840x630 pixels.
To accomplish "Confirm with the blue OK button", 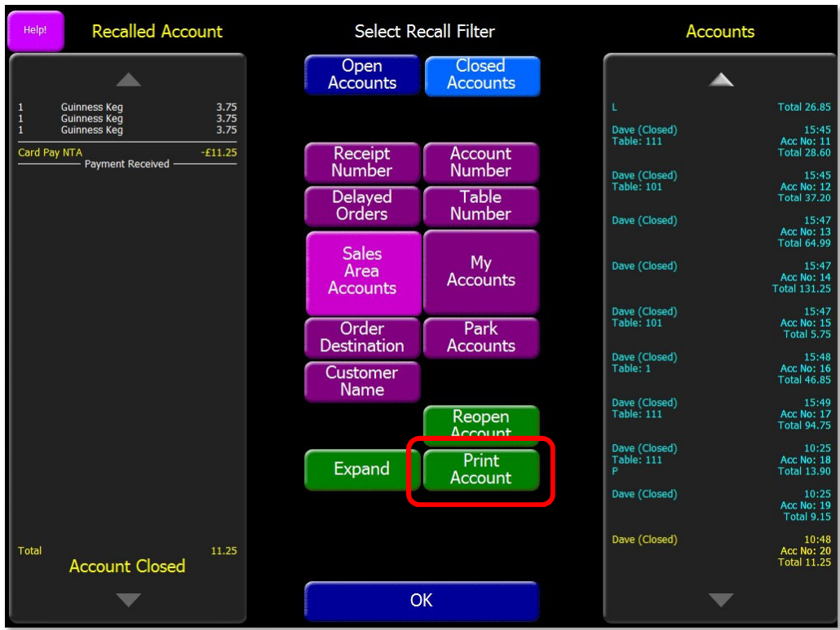I will pos(422,601).
